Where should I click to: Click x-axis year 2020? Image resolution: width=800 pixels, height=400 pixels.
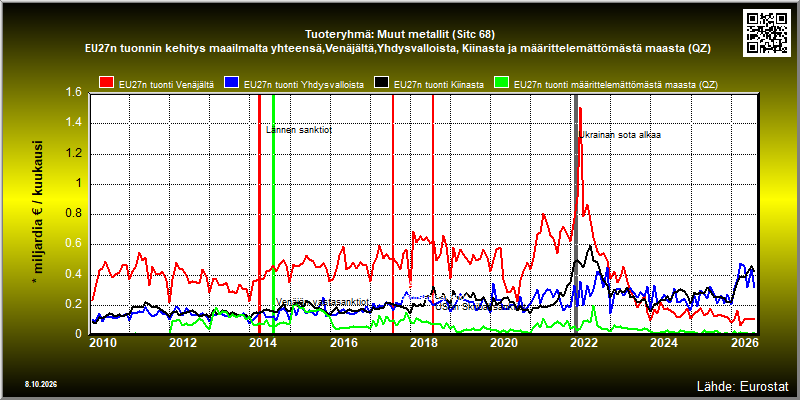pyautogui.click(x=504, y=343)
